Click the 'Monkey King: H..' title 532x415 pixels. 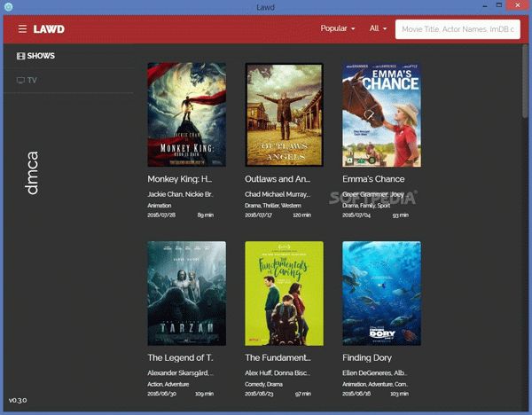tap(180, 179)
